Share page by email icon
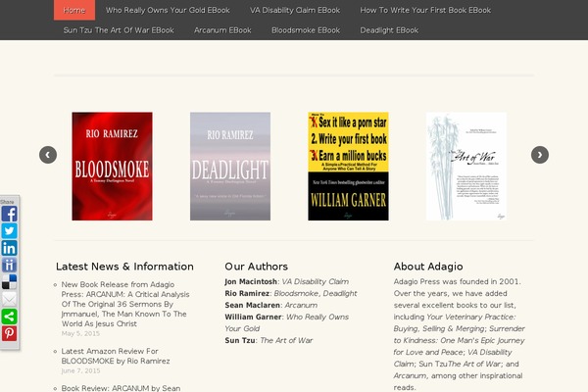Screen dimensions: 588x392 9,299
